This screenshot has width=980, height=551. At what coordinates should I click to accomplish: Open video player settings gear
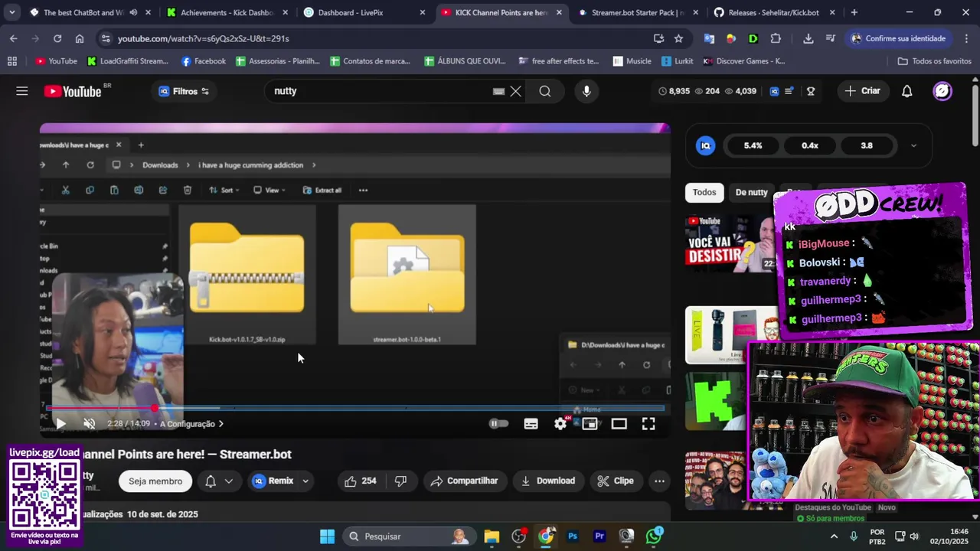[560, 423]
